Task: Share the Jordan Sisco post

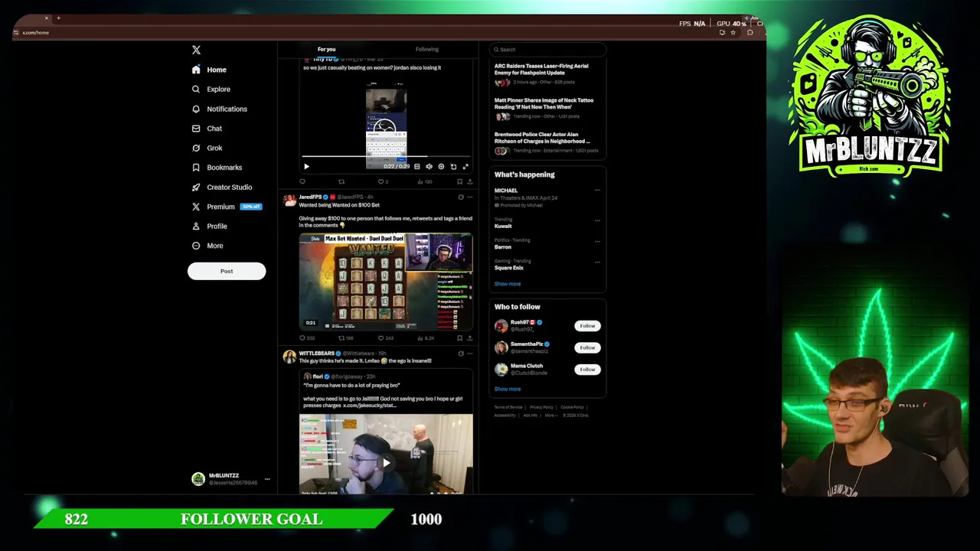Action: tap(469, 182)
